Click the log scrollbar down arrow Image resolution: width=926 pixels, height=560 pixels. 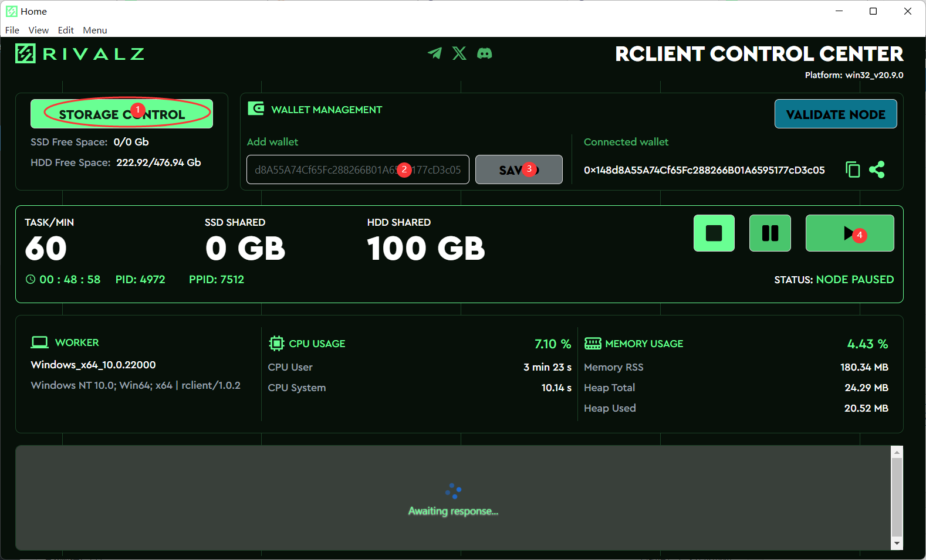pos(897,544)
